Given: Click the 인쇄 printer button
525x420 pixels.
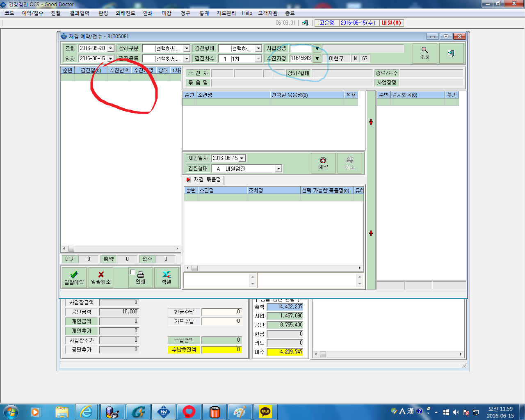Looking at the screenshot, I should coord(141,278).
